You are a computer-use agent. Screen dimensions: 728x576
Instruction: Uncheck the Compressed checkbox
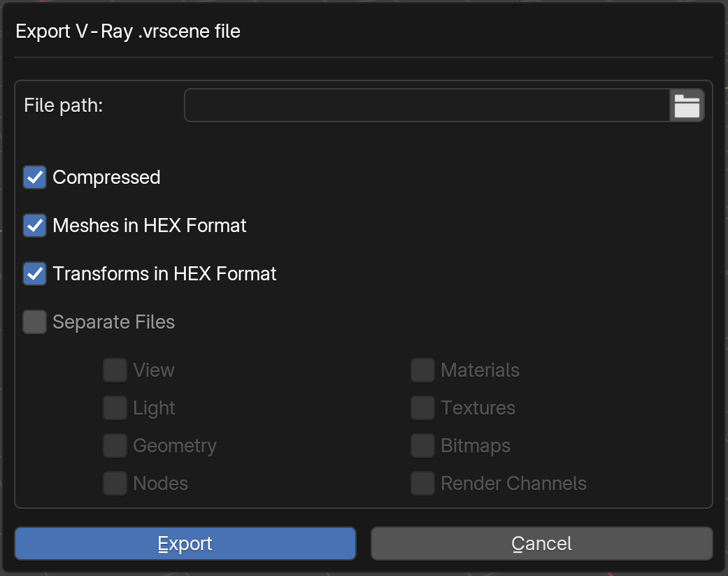[x=35, y=178]
